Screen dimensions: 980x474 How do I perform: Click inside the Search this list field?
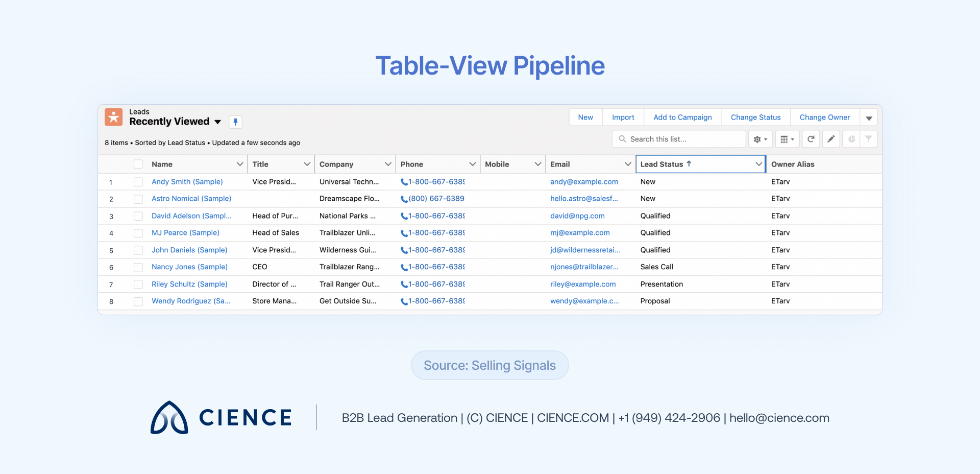679,138
